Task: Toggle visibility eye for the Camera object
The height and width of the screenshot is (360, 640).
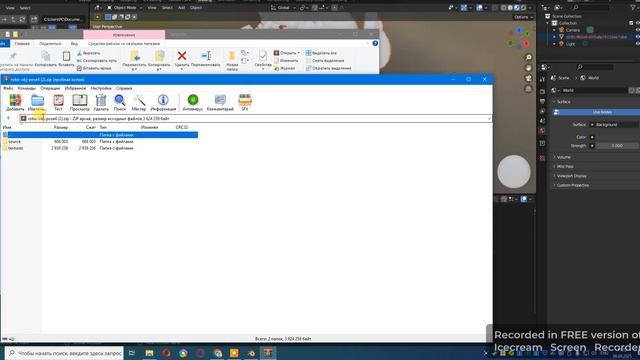Action: point(638,30)
